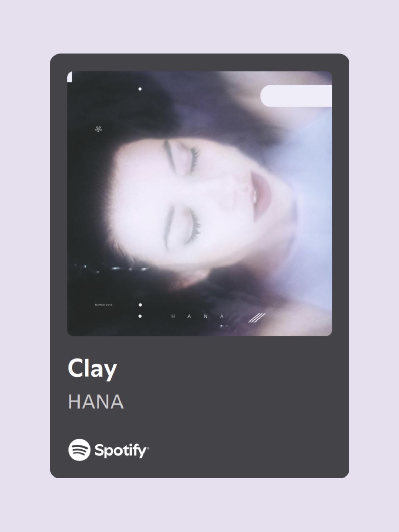Click the single white dot atop the cover

click(140, 89)
